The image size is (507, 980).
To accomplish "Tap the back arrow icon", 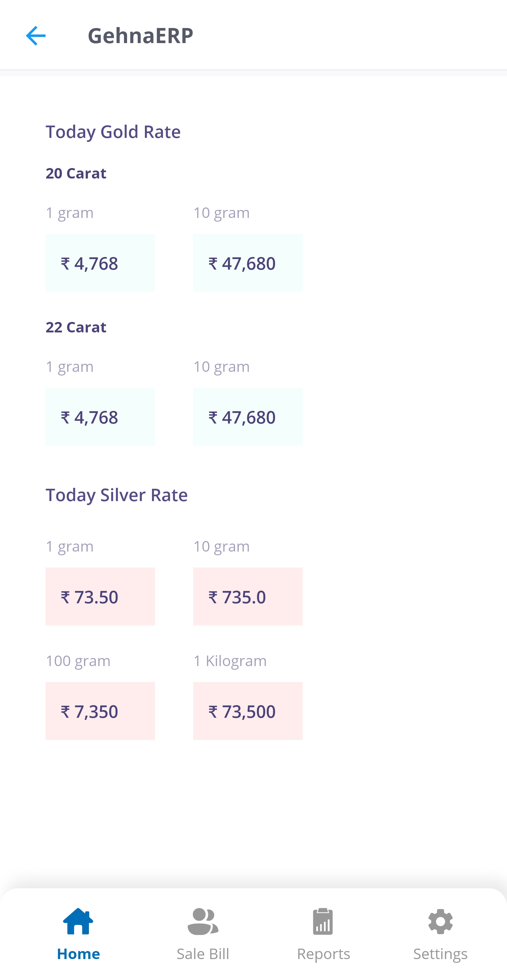I will [36, 35].
